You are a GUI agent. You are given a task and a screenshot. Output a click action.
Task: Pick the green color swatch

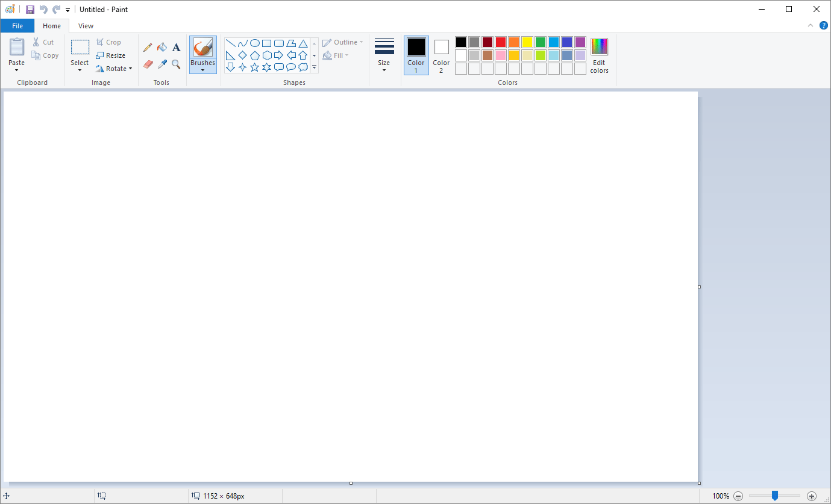[541, 42]
